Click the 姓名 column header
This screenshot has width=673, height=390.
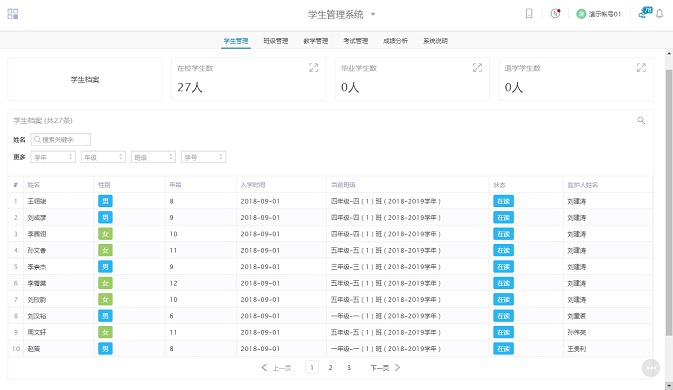click(x=33, y=185)
